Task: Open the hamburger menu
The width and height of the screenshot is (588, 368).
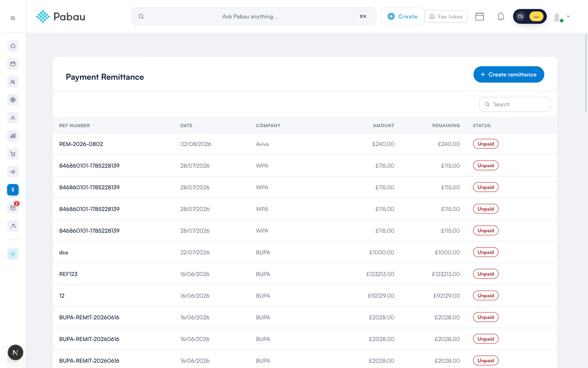Action: tap(13, 18)
